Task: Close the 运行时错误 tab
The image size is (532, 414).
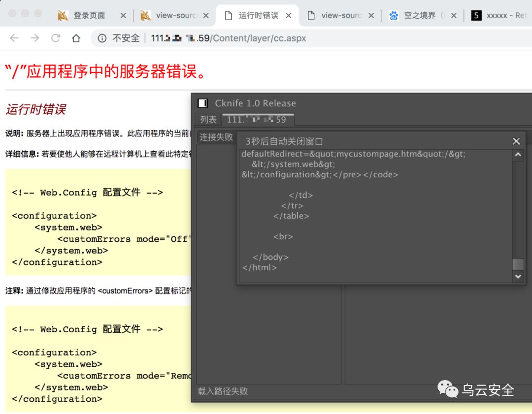Action: [x=288, y=15]
